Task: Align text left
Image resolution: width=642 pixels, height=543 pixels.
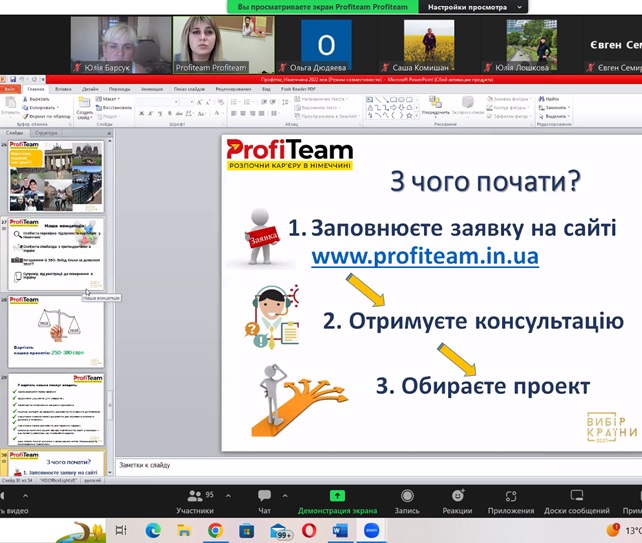Action: 234,113
